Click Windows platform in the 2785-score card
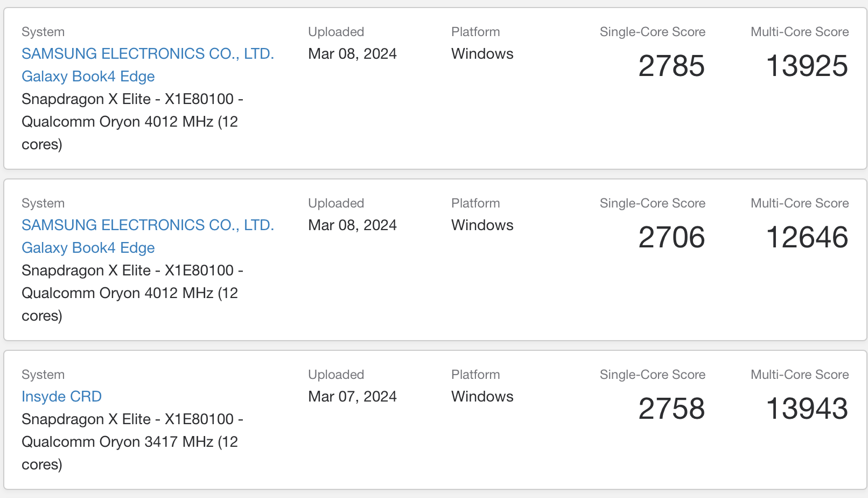868x498 pixels. [482, 54]
